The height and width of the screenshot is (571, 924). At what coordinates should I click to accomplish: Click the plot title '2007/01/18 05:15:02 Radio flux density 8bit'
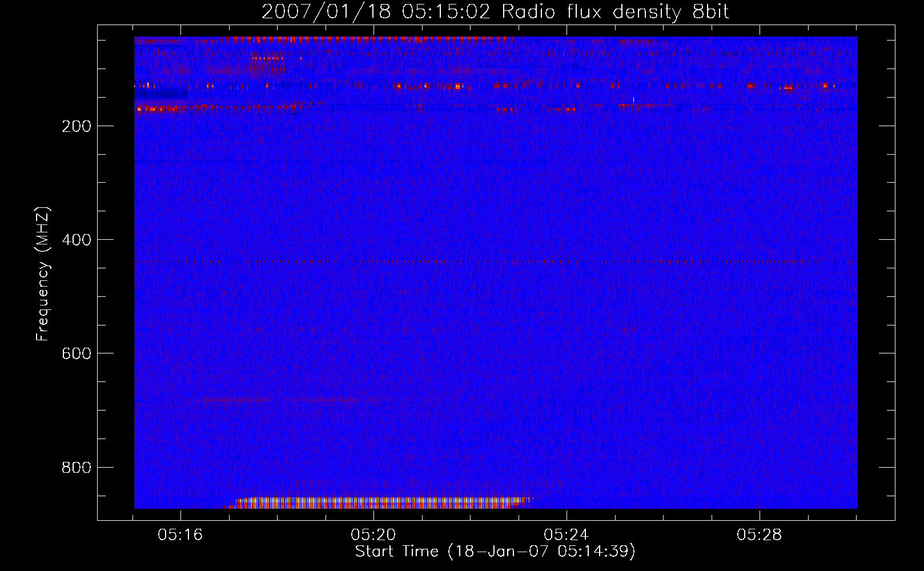click(x=495, y=11)
